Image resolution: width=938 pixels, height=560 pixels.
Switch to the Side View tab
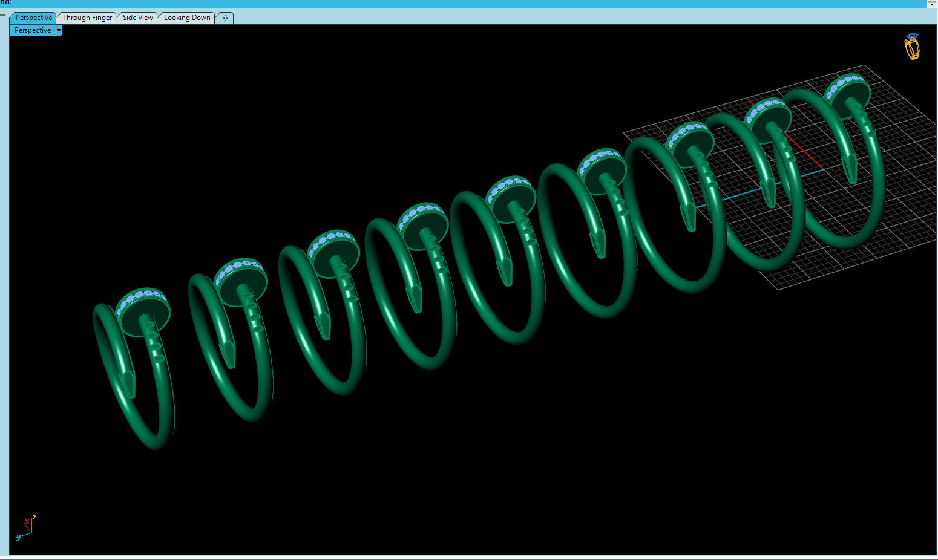(137, 18)
